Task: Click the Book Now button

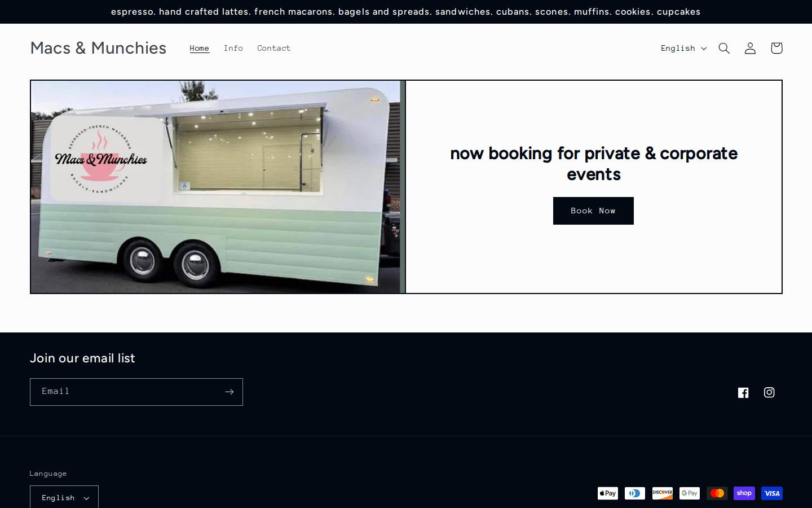Action: pyautogui.click(x=593, y=211)
